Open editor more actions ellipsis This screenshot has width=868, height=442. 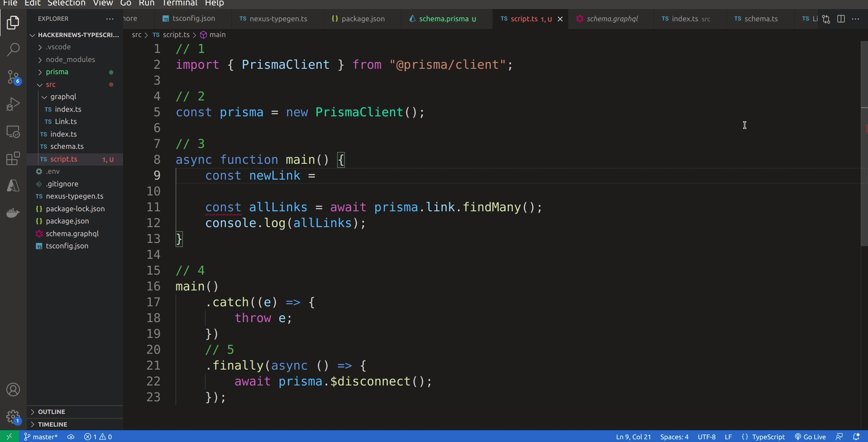coord(855,19)
